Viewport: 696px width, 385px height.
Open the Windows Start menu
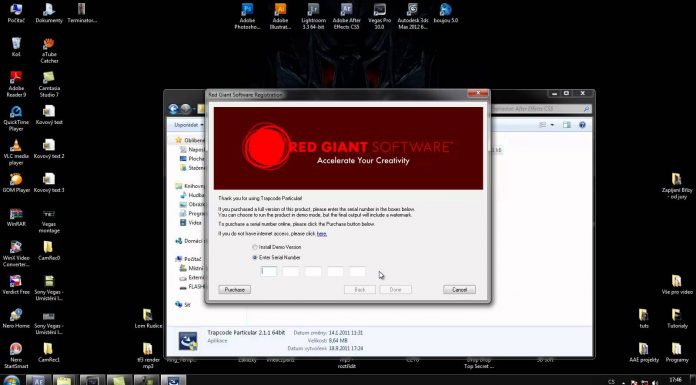coord(12,380)
